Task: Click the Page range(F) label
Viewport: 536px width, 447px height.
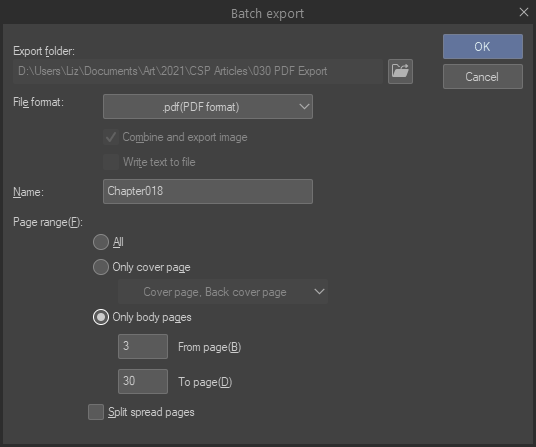Action: pyautogui.click(x=48, y=222)
